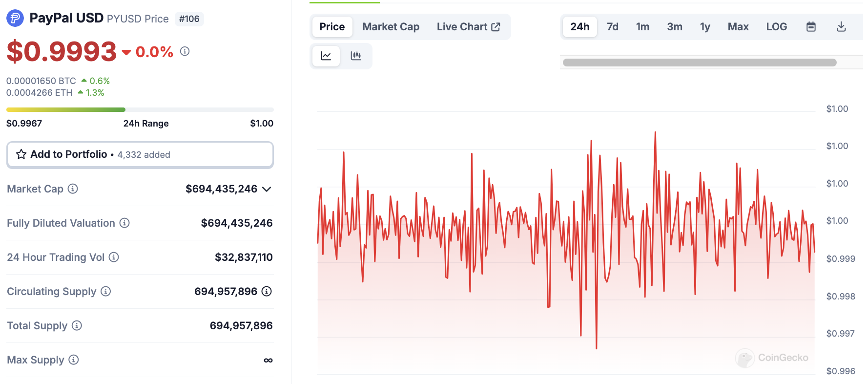
Task: Open the Live Chart external link
Action: click(x=469, y=27)
